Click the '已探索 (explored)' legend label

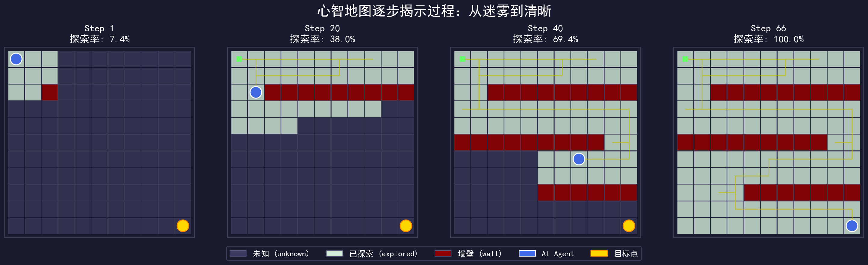383,254
